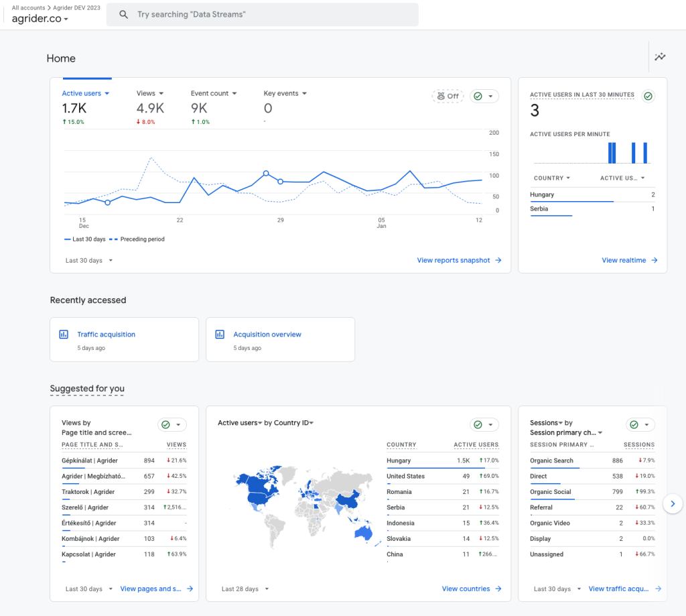Viewport: 686px width, 616px height.
Task: Open data quality dropdown in Views by card
Action: coord(172,425)
